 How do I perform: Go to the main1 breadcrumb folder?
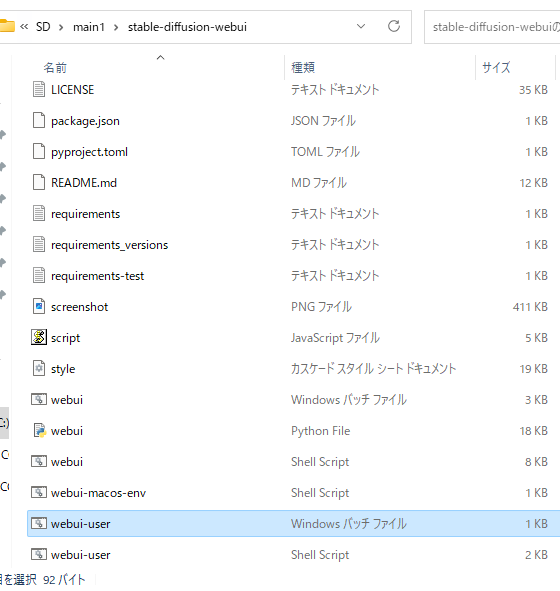click(x=89, y=27)
